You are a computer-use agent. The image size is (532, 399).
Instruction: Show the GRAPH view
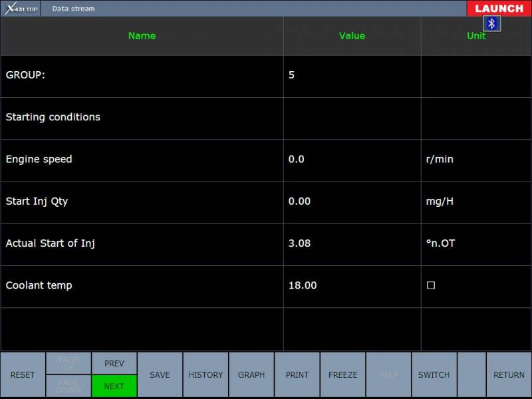tap(251, 375)
